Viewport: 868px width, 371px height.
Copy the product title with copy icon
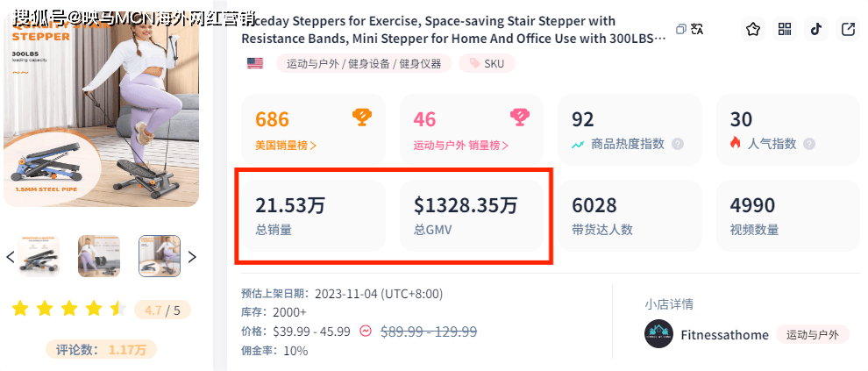[680, 29]
